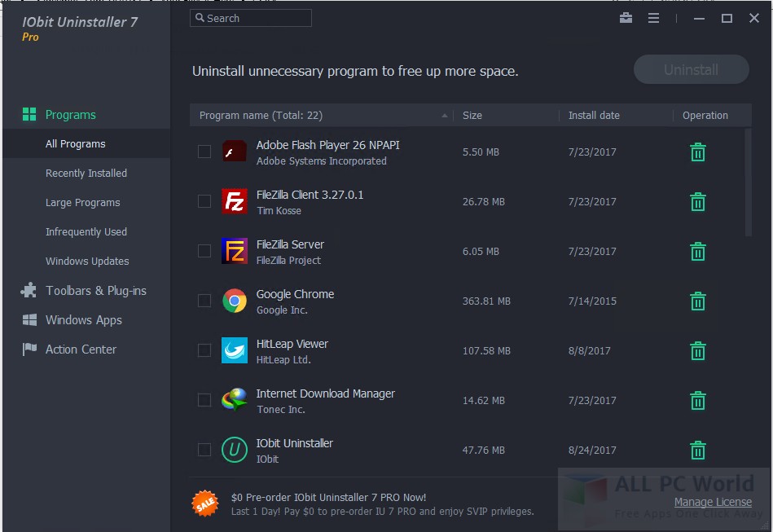Screen dimensions: 773x532
Task: Show Infrequently Used programs
Action: [x=86, y=231]
